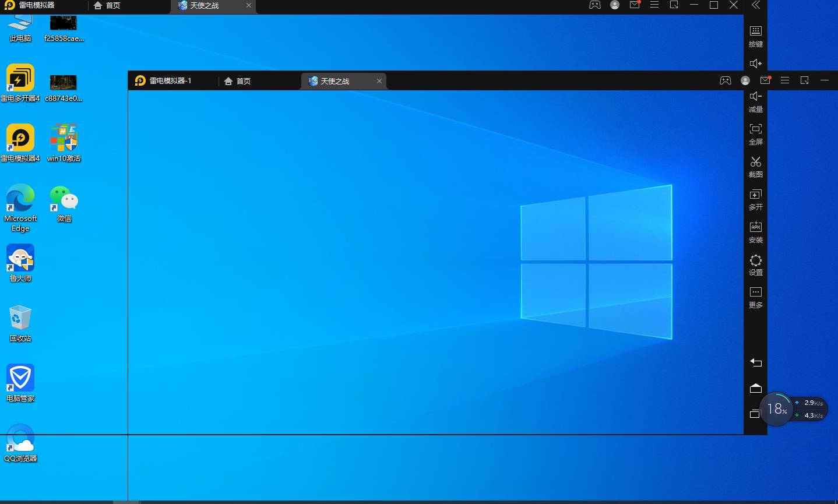This screenshot has height=504, width=838.
Task: Close the 天使之战 tab in 雷电模拟器-1 window
Action: click(x=379, y=81)
